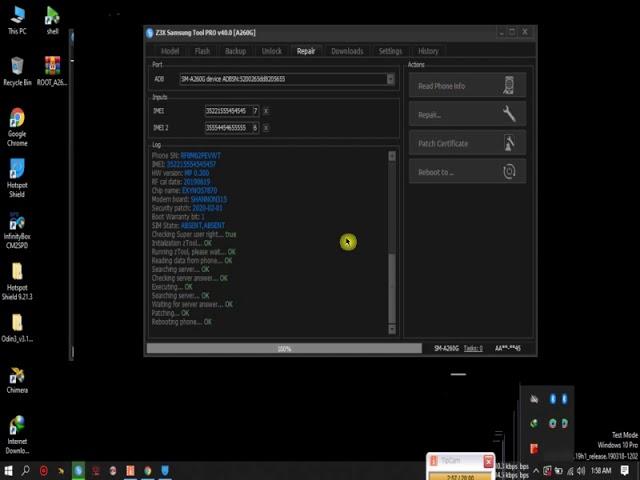Open the Odin3_v3.1 folder icon

point(17,328)
